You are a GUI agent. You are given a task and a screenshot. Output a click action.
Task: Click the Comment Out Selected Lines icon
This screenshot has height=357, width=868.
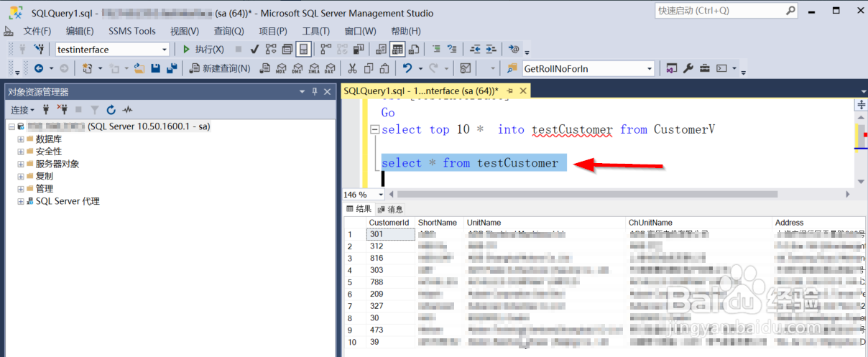tap(436, 50)
